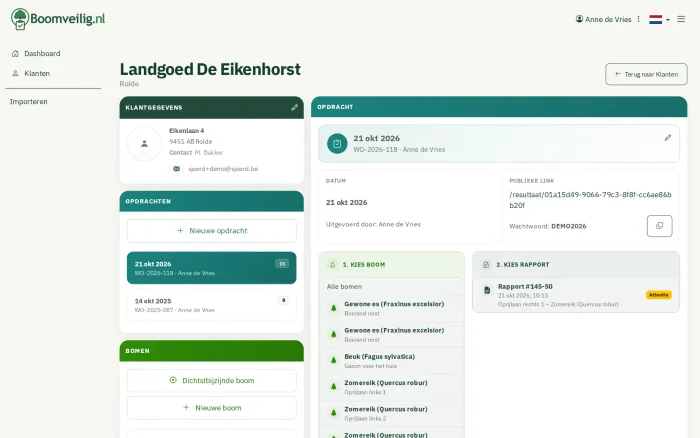700x438 pixels.
Task: Click Terug naar Klanten button
Action: [x=646, y=74]
